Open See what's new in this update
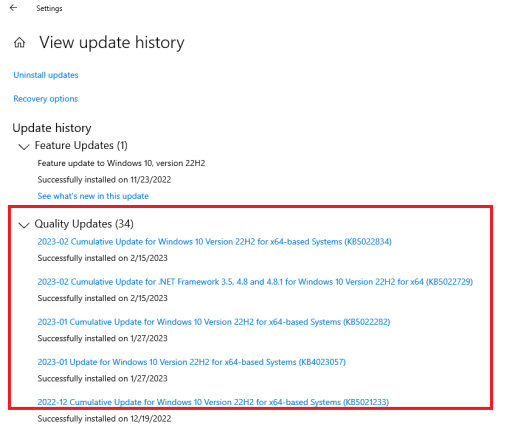The image size is (532, 430). point(93,196)
